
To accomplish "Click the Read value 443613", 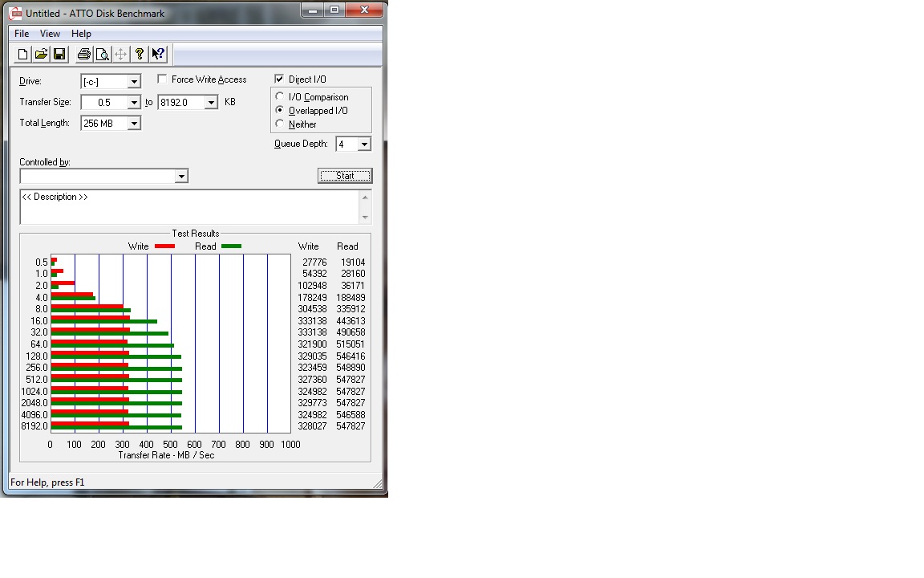I will coord(351,321).
